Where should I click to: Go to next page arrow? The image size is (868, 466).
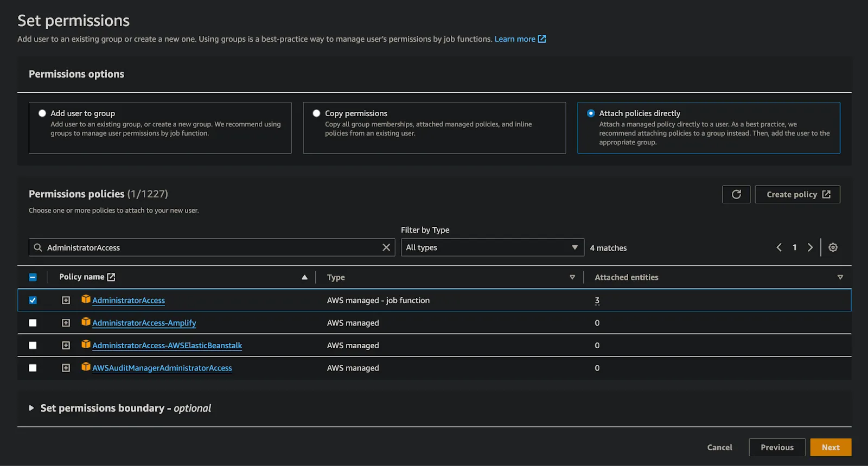(x=810, y=247)
